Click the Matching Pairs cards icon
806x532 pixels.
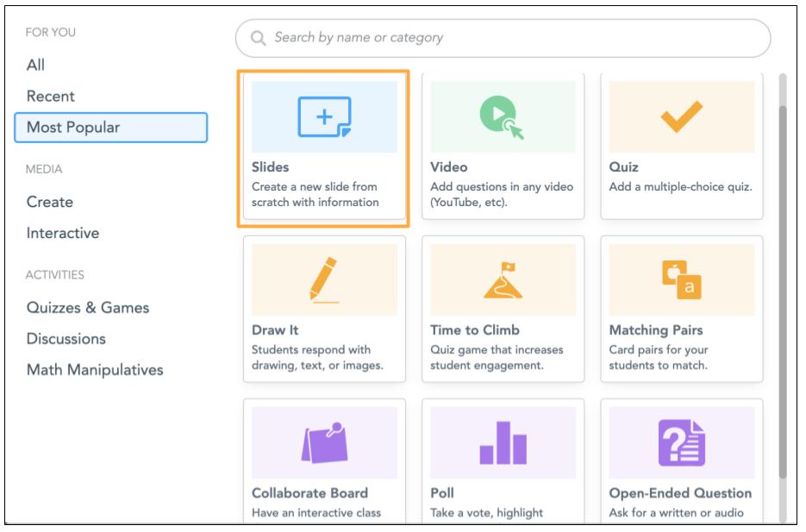pos(681,280)
